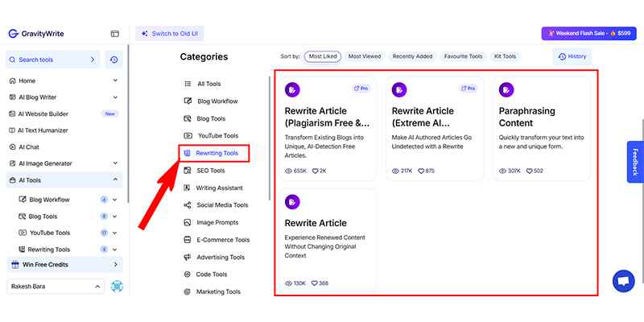Sort by Recently Added
Viewport: 644px width, 322px height.
pyautogui.click(x=412, y=56)
